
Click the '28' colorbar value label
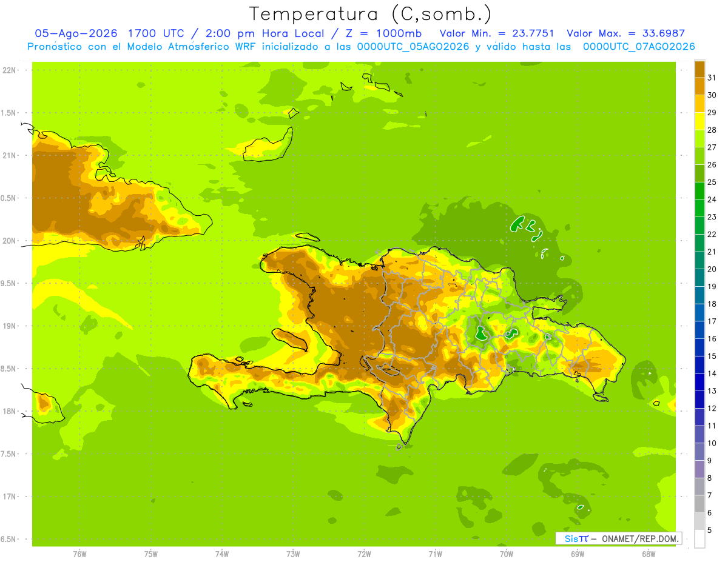pyautogui.click(x=712, y=130)
